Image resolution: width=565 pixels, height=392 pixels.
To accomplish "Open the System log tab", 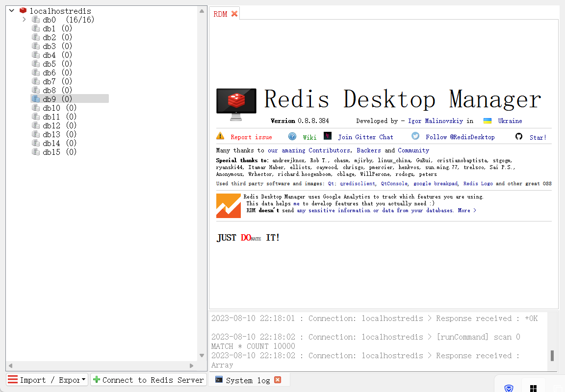I will tap(248, 380).
